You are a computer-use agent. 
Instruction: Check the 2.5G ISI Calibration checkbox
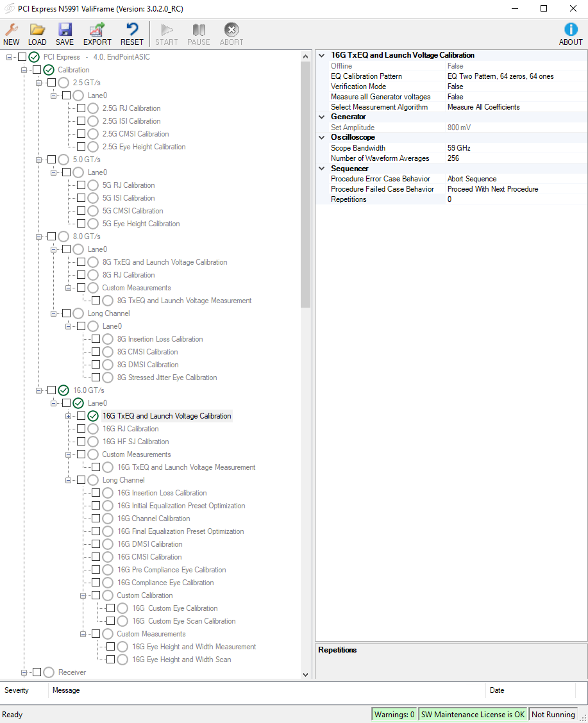point(81,120)
